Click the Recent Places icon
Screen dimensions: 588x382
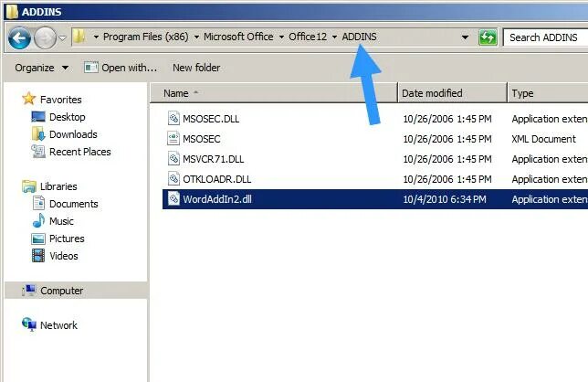tap(38, 151)
